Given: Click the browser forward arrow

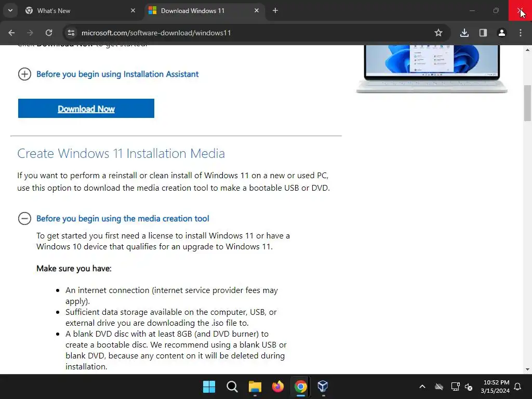Looking at the screenshot, I should tap(30, 33).
